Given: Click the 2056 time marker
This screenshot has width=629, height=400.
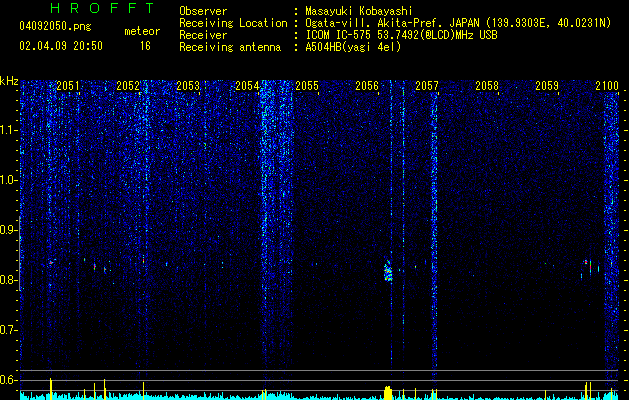Looking at the screenshot, I should 367,86.
